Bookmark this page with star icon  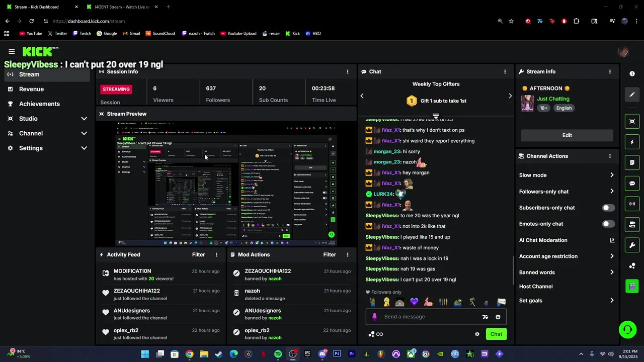tap(511, 21)
